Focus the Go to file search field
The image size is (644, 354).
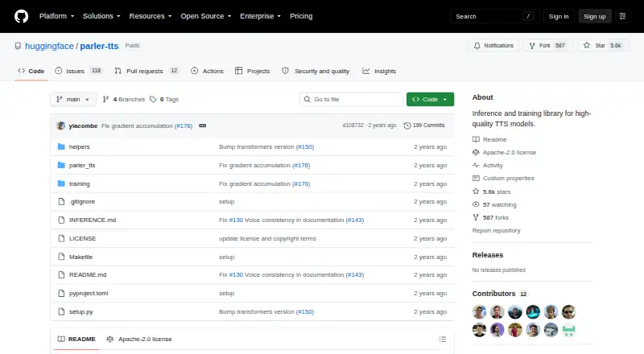(352, 100)
